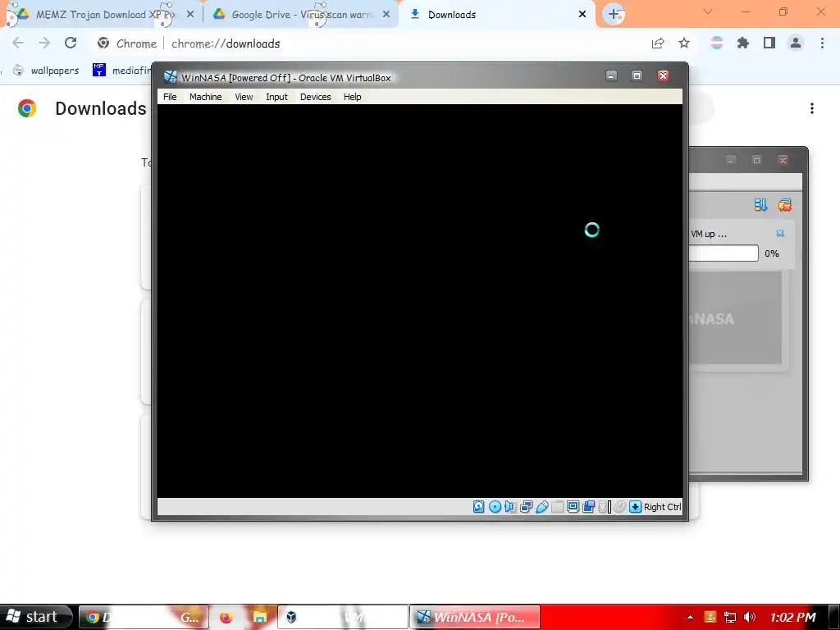Click the greyed mouse integration status icon
Viewport: 840px width, 630px height.
(x=620, y=507)
